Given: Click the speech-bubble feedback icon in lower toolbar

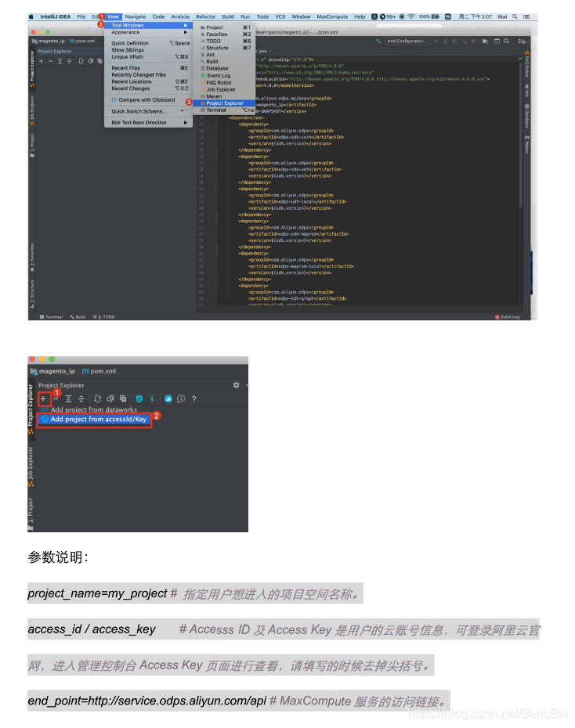Looking at the screenshot, I should coord(181,398).
